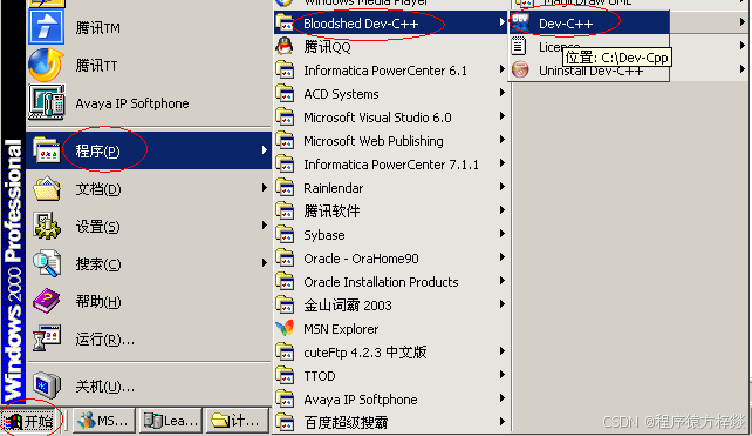
Task: Click the MSN Explorer butterfly icon
Action: coord(285,328)
